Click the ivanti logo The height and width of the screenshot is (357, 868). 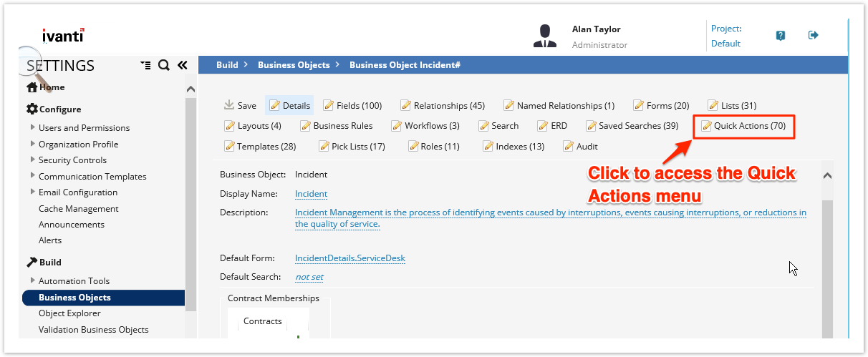(x=63, y=36)
